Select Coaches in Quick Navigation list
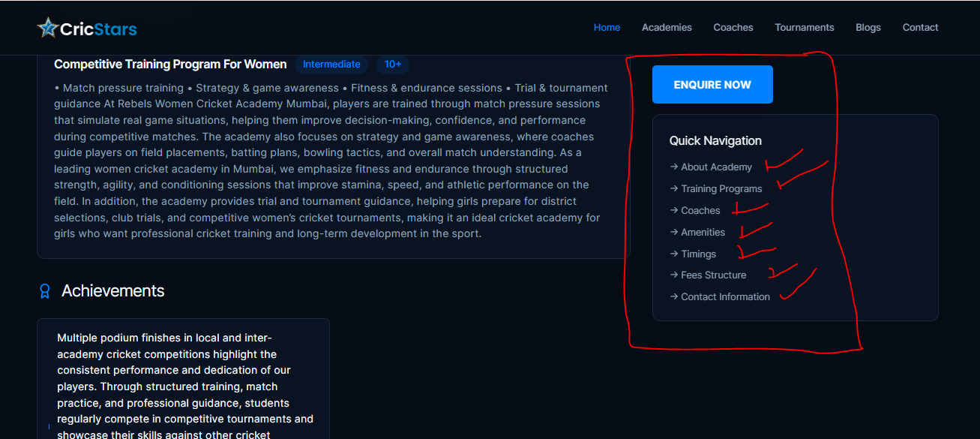 tap(700, 211)
